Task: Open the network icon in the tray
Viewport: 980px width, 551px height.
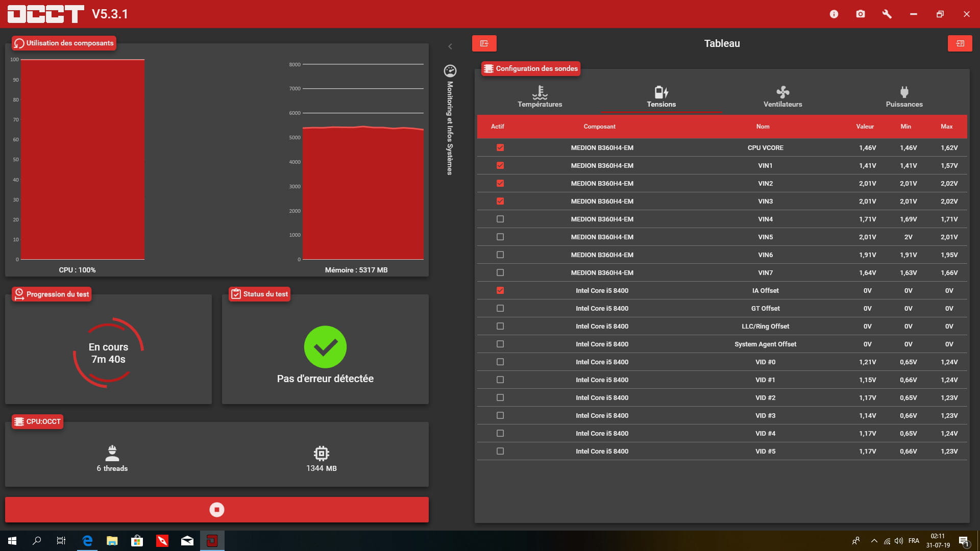Action: (x=887, y=541)
